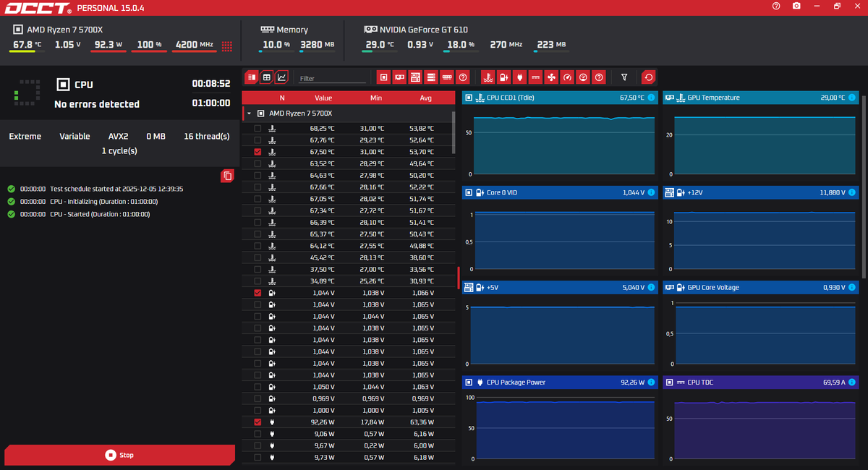Toggle the frequency gauge sensor filter icon
Image resolution: width=868 pixels, height=470 pixels.
point(567,77)
